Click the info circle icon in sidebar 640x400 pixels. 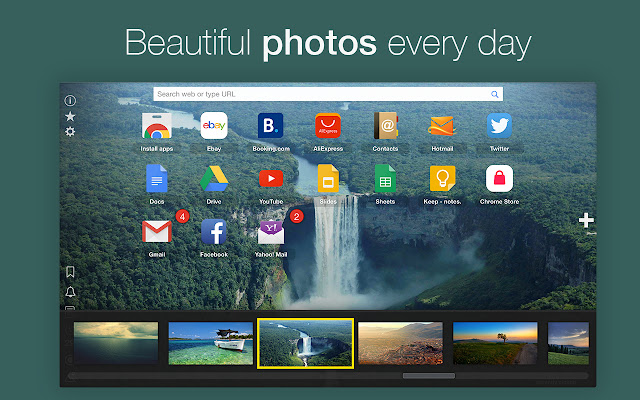(x=70, y=100)
